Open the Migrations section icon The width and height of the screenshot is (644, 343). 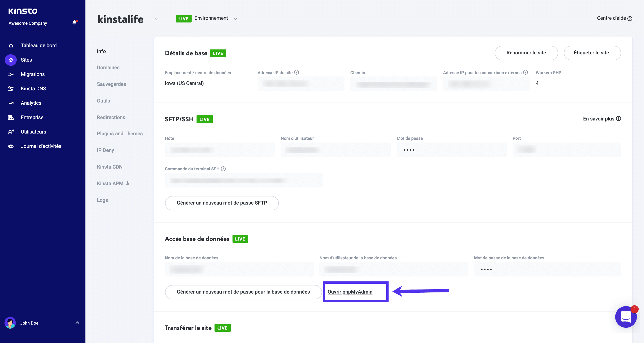tap(11, 74)
